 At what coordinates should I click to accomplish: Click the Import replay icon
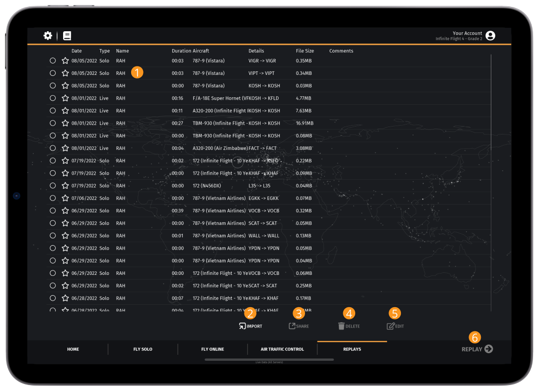(242, 326)
